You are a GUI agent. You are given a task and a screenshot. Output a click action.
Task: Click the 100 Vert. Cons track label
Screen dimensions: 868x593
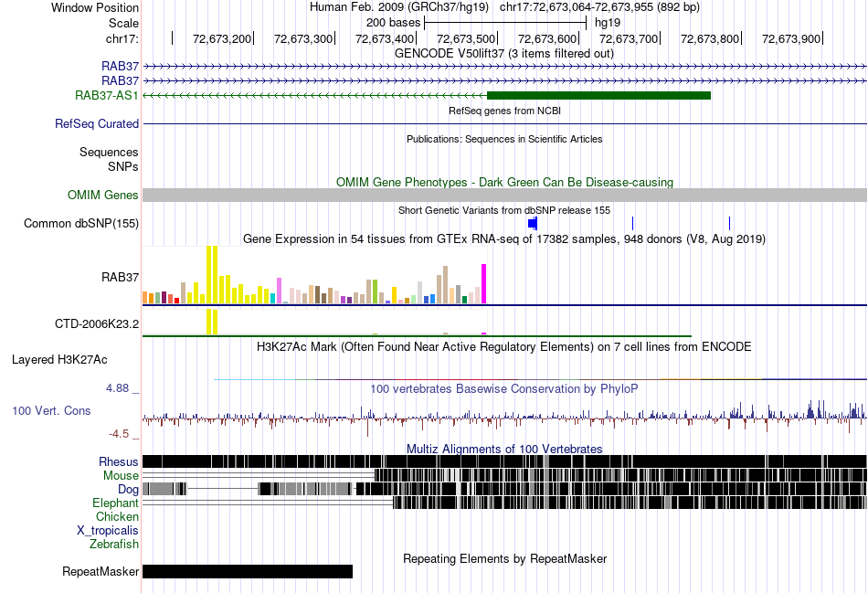tap(51, 410)
